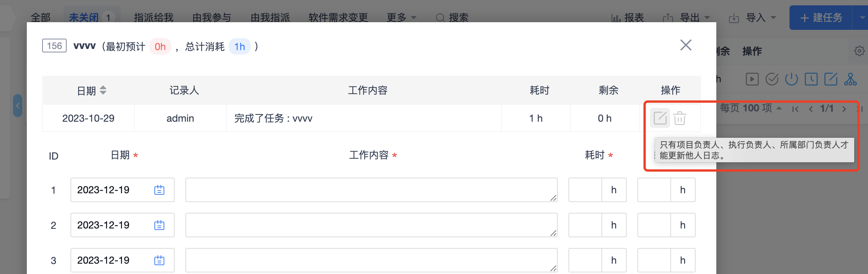
Task: Open the 每页 100 项 page size dropdown
Action: click(x=751, y=108)
